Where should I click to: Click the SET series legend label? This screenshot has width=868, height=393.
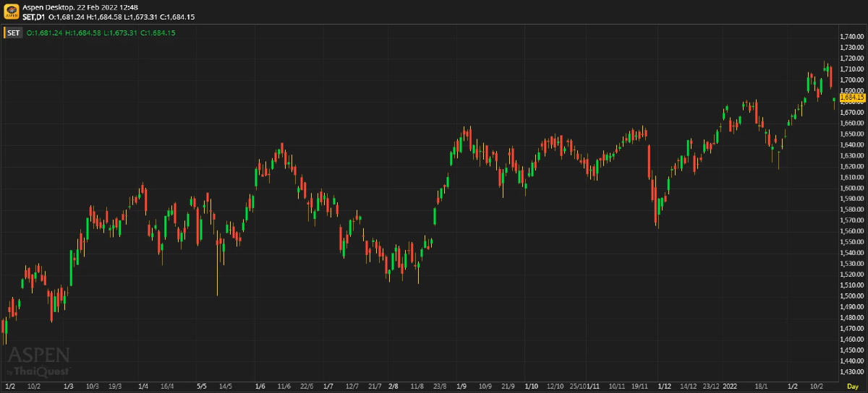[14, 33]
